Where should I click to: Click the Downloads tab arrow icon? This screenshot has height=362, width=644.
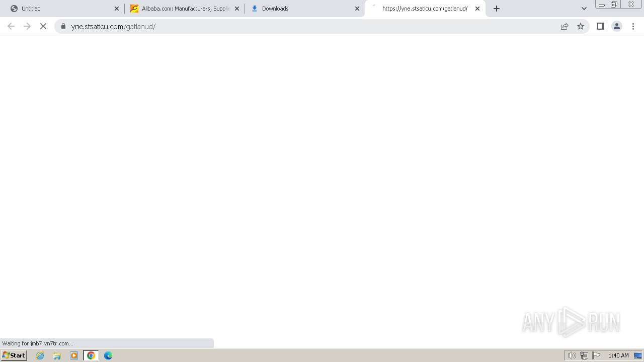coord(255,9)
